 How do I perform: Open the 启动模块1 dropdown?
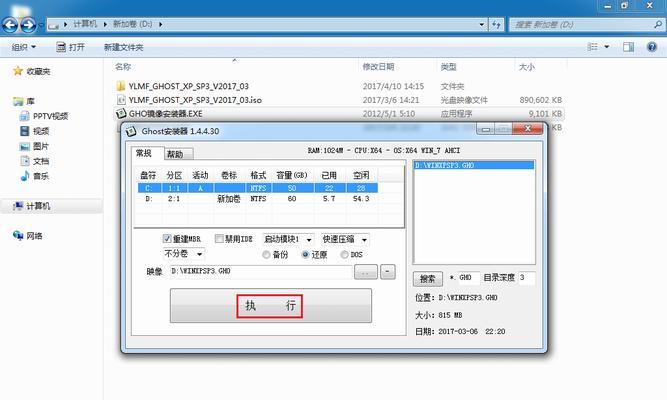tap(288, 240)
